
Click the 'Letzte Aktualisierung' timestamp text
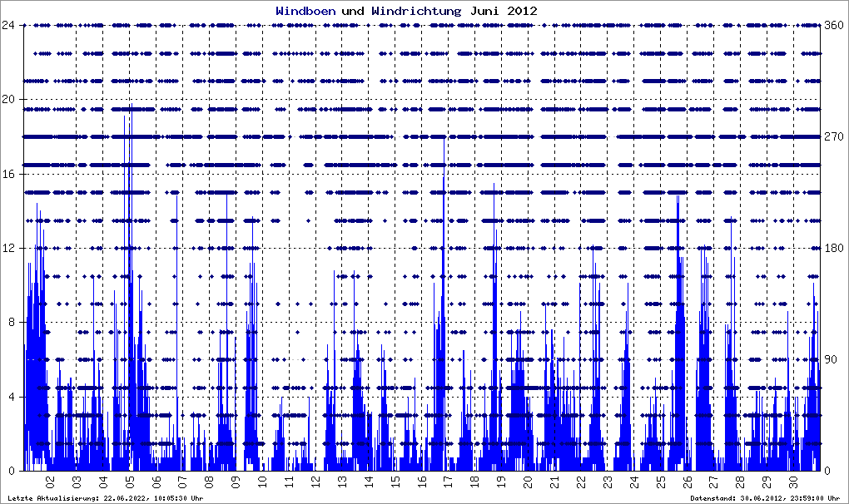105,498
